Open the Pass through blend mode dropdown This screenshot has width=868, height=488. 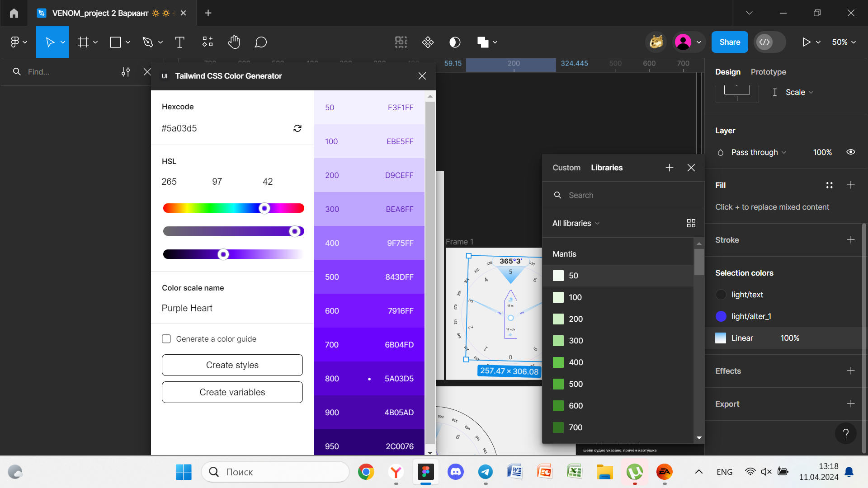point(759,152)
